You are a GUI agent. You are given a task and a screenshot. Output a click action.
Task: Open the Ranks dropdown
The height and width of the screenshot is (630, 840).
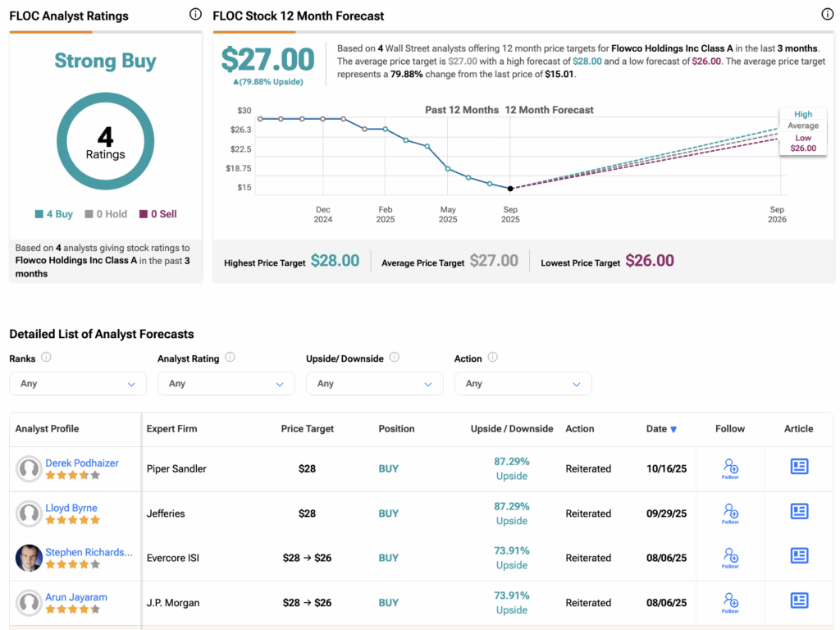(x=78, y=383)
